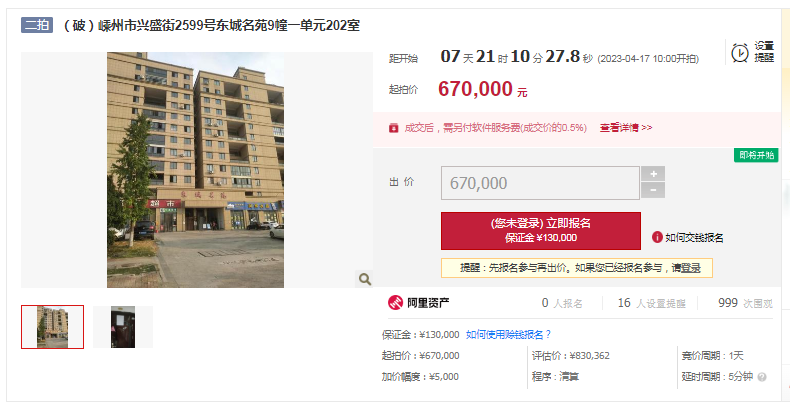This screenshot has height=411, width=790.
Task: Open the 查看详情 link
Action: tap(626, 128)
